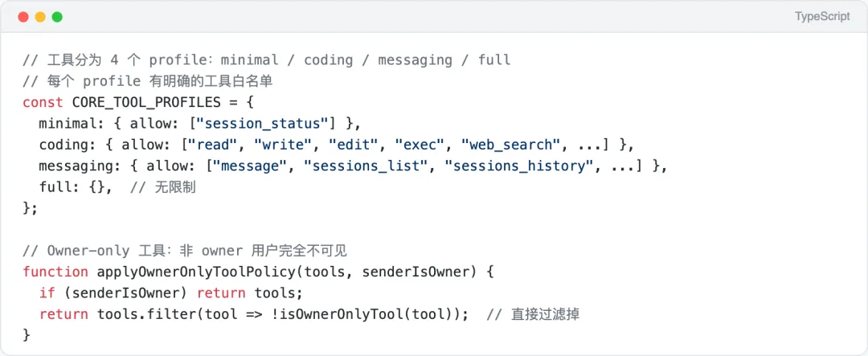Click the const keyword
Image resolution: width=868 pixels, height=356 pixels.
point(43,102)
